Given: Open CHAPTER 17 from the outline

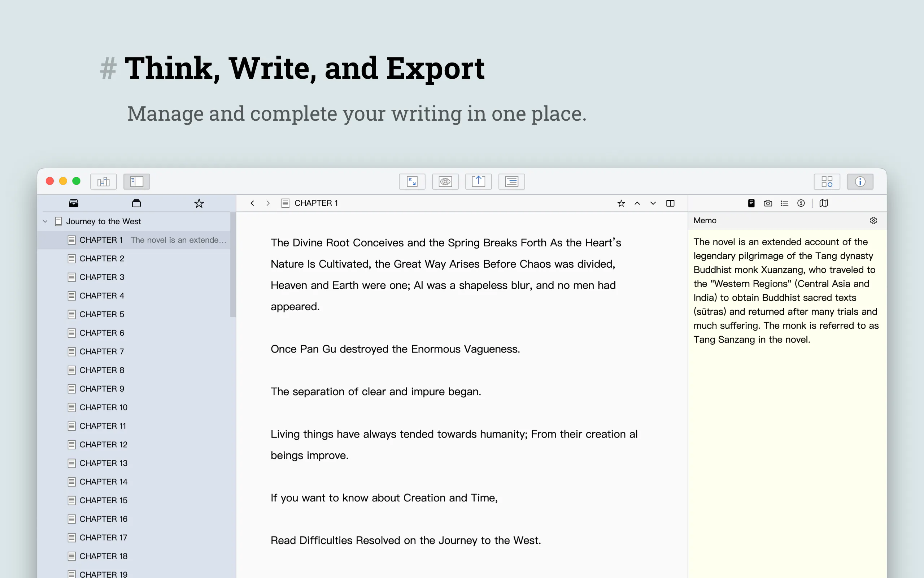Looking at the screenshot, I should (x=134, y=538).
